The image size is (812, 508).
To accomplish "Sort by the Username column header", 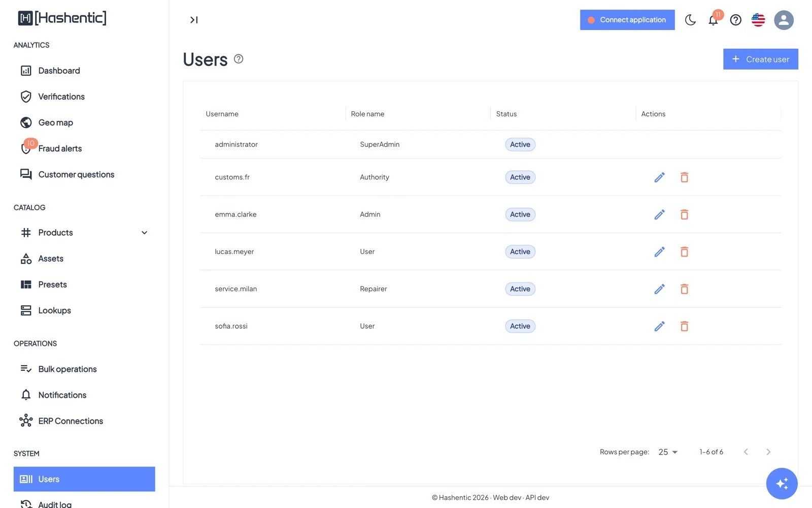I will coord(222,114).
